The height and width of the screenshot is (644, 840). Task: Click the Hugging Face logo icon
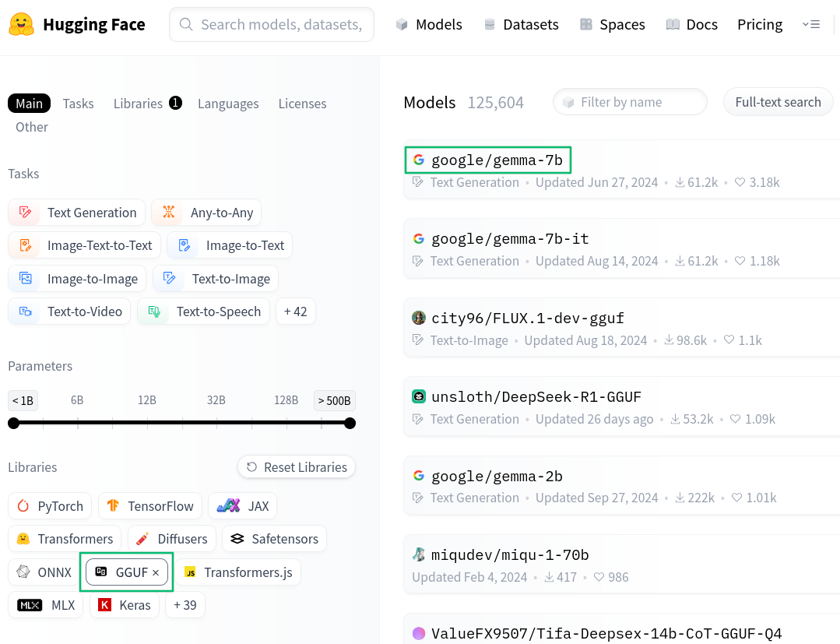coord(21,24)
